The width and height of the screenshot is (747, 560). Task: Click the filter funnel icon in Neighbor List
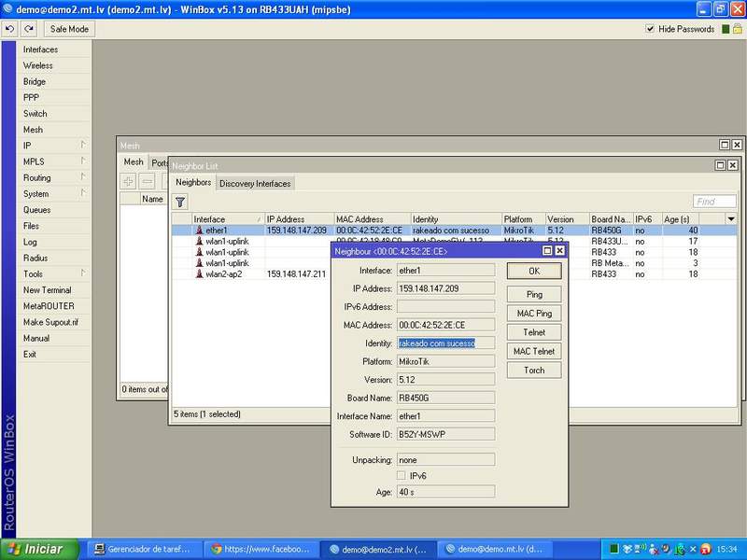tap(180, 201)
